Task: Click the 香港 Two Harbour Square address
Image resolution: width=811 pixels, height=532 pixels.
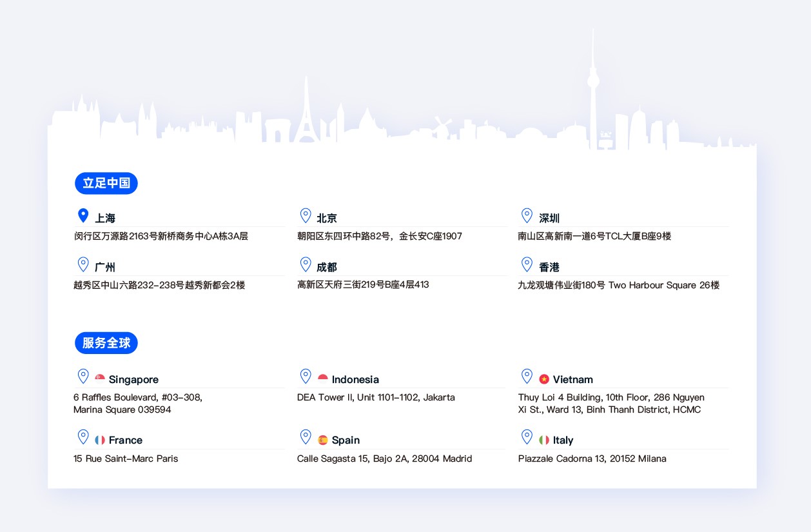Action: [618, 285]
